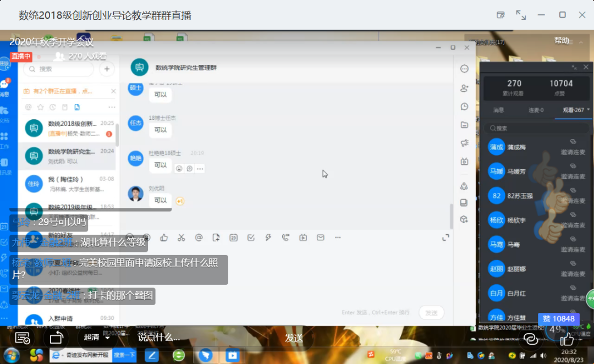Click the thumbs-up like icon in the live bar
The height and width of the screenshot is (364, 594).
tap(566, 338)
